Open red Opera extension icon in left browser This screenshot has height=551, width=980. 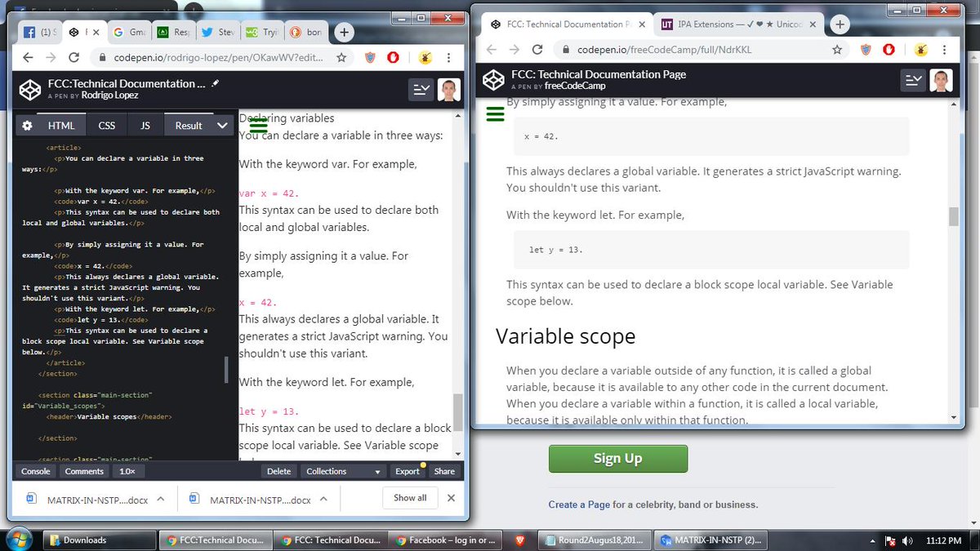(393, 57)
